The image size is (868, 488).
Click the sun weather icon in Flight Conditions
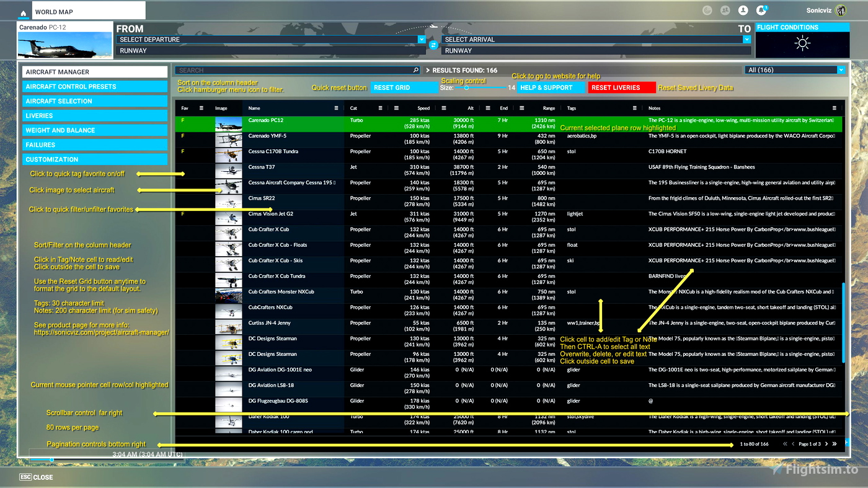802,43
